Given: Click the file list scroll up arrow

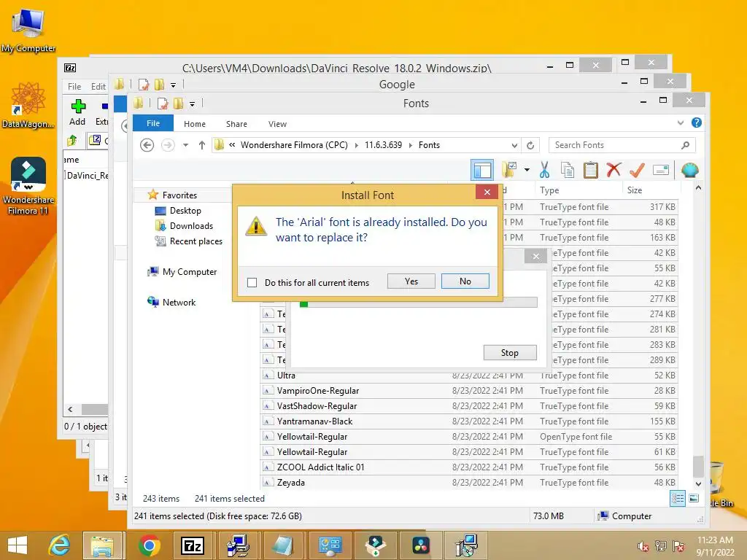Looking at the screenshot, I should click(698, 188).
